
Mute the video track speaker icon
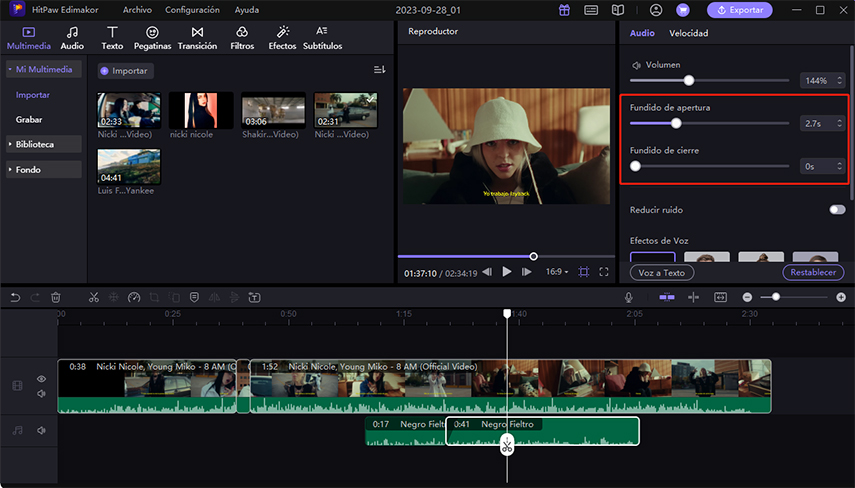click(x=41, y=394)
